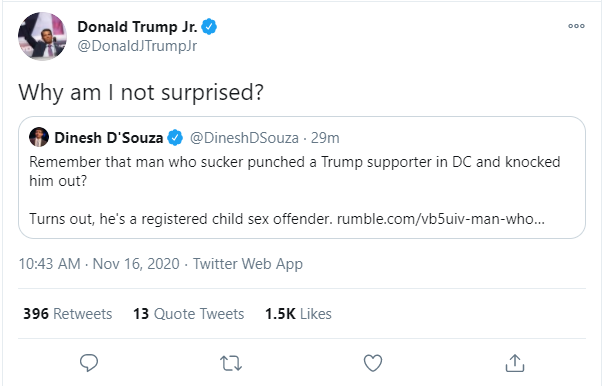604x386 pixels.
Task: Open the share tweet upload icon
Action: [515, 363]
